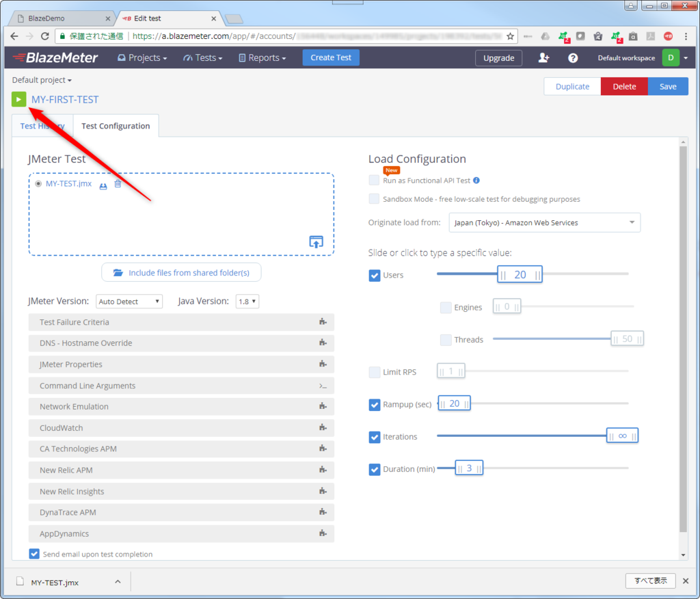Check the Engines checkbox

click(x=446, y=307)
